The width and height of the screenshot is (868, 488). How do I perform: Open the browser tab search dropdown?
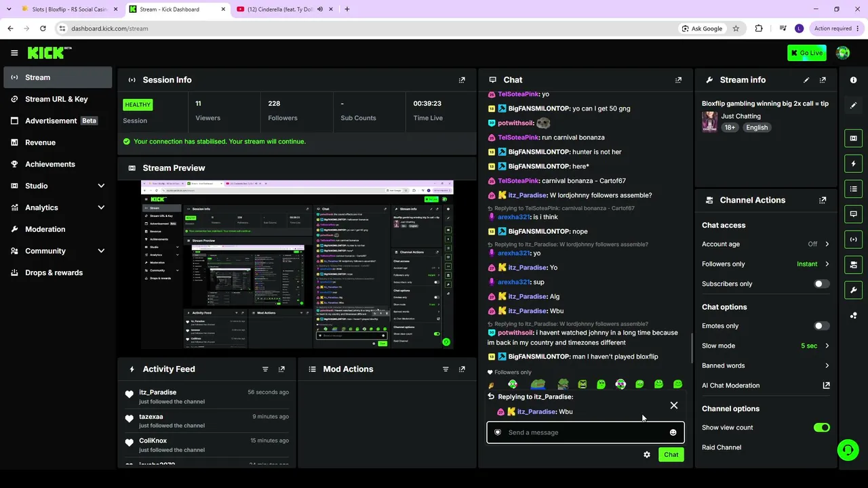[9, 9]
